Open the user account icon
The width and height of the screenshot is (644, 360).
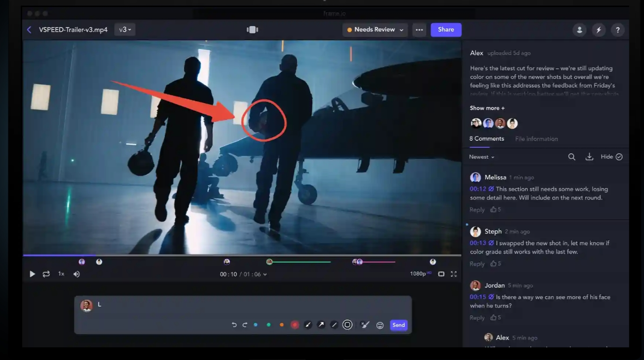pyautogui.click(x=580, y=30)
